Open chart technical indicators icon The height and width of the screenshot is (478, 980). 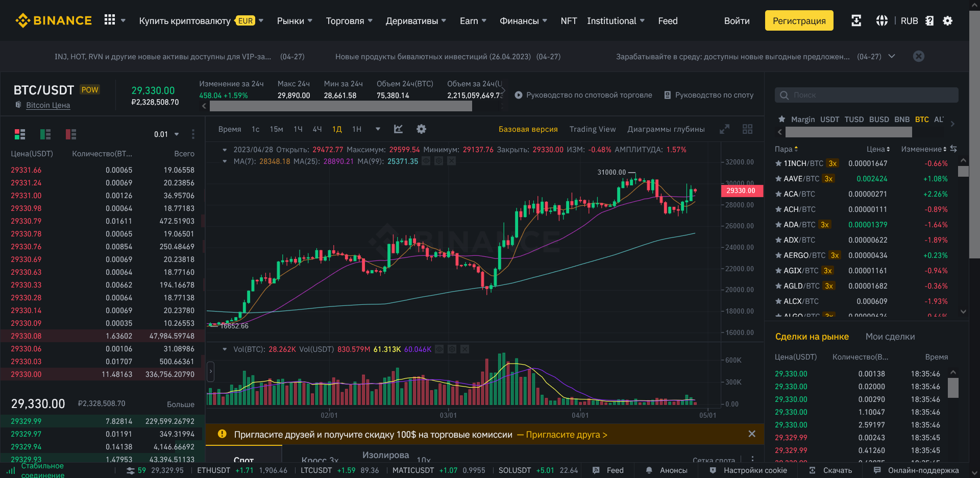click(398, 129)
